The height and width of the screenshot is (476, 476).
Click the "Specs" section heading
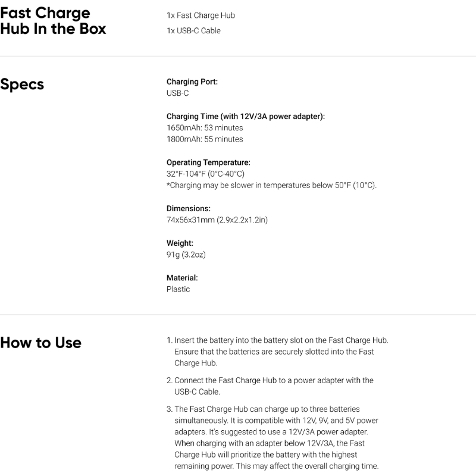tap(22, 84)
